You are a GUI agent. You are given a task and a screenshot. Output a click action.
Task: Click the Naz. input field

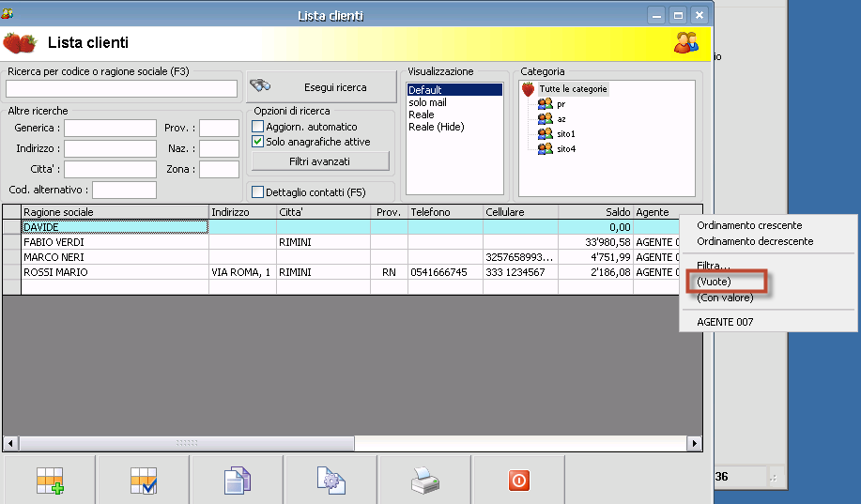click(x=219, y=148)
